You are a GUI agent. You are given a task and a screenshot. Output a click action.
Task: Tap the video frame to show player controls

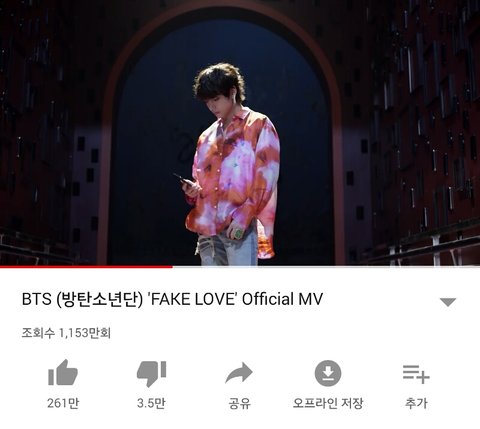pos(240,133)
